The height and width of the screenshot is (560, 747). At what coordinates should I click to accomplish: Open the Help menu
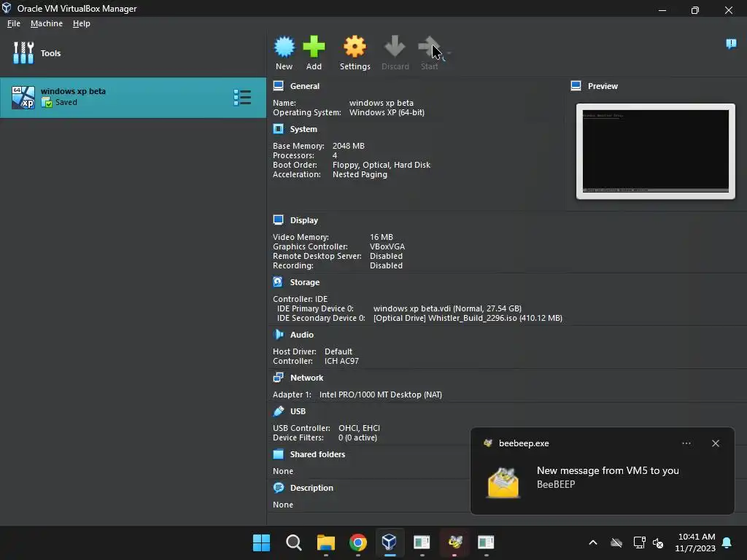82,23
